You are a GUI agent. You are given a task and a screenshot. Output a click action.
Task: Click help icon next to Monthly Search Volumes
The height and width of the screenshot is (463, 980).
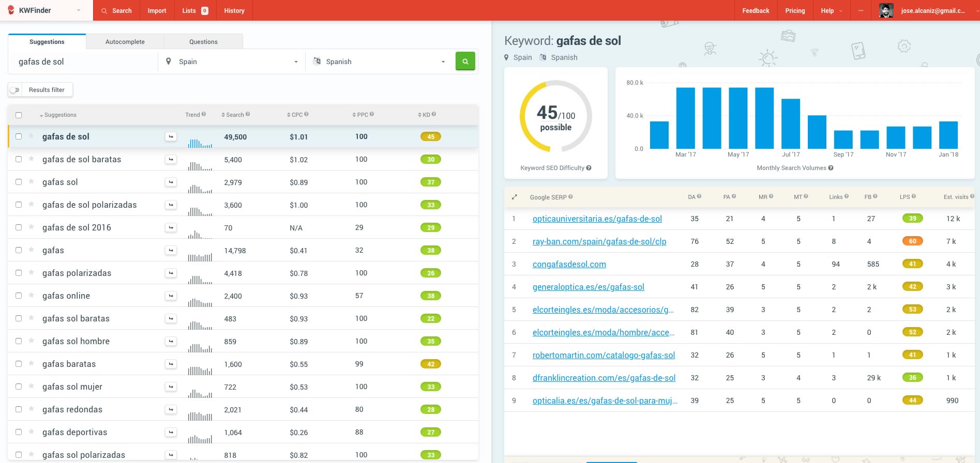coord(831,168)
